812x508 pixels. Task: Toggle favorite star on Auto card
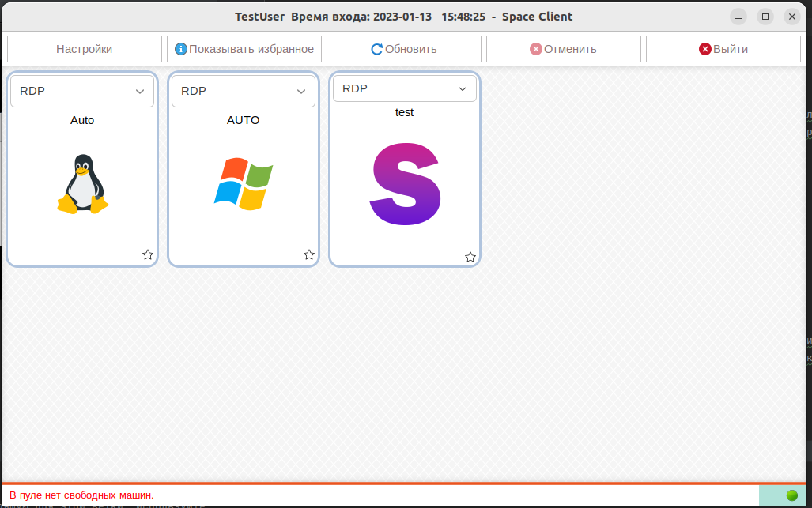click(x=148, y=254)
